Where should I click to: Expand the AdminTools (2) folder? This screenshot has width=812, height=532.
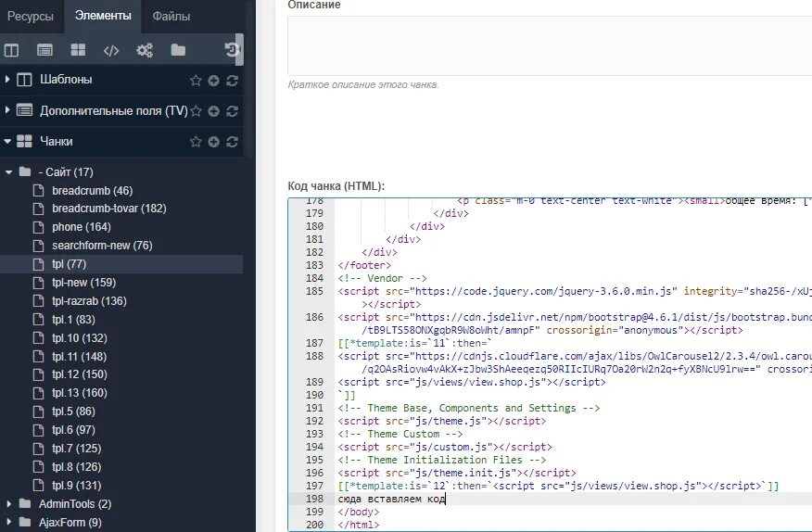point(8,503)
